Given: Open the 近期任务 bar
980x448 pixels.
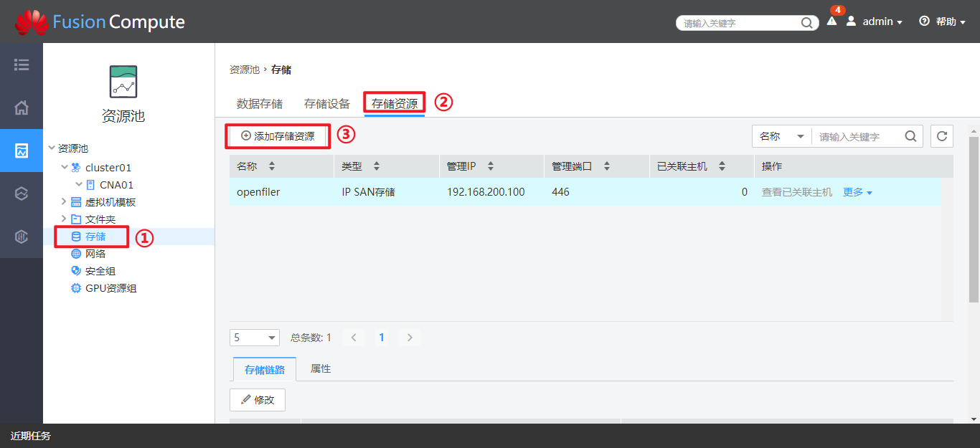Looking at the screenshot, I should tap(31, 436).
